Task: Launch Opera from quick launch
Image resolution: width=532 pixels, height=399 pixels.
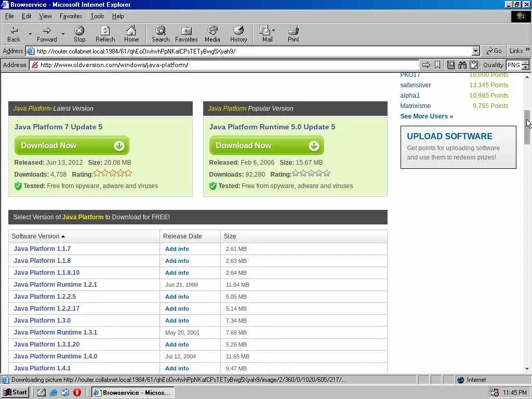Action: [x=77, y=393]
